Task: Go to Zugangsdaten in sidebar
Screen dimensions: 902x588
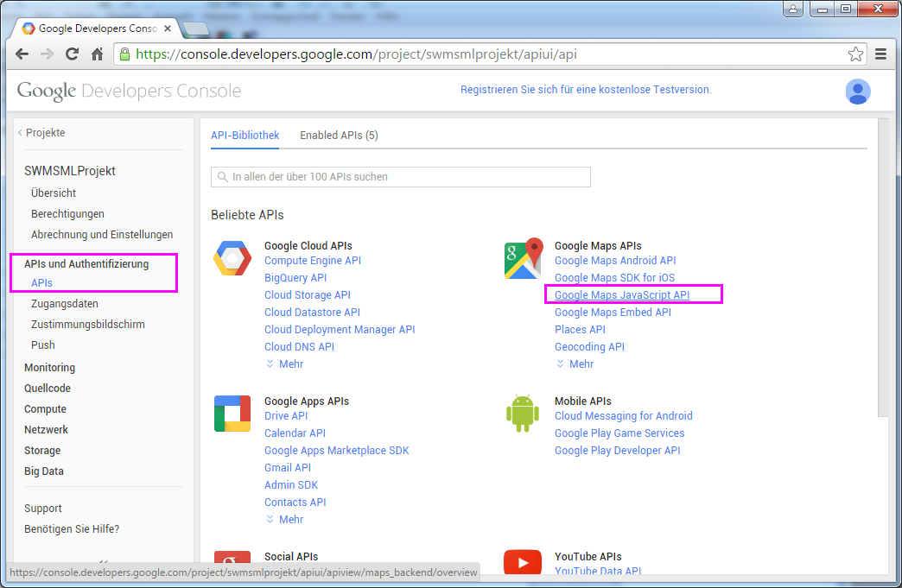Action: 64,304
